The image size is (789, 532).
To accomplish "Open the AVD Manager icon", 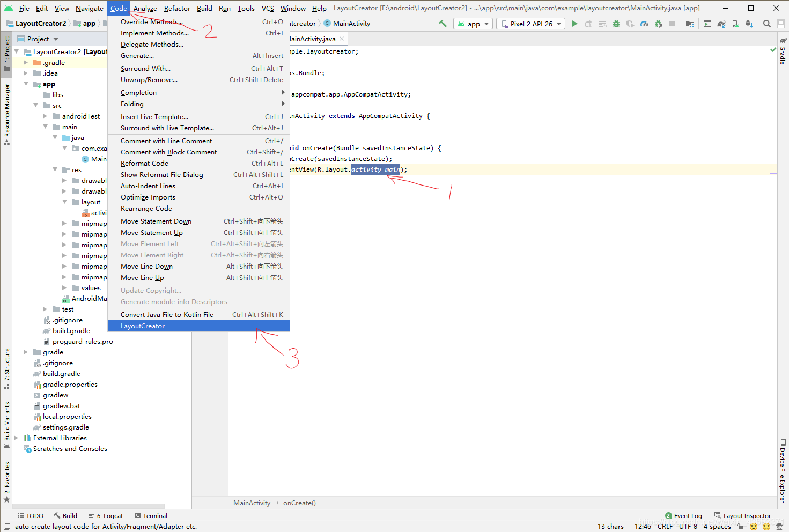I will [735, 24].
